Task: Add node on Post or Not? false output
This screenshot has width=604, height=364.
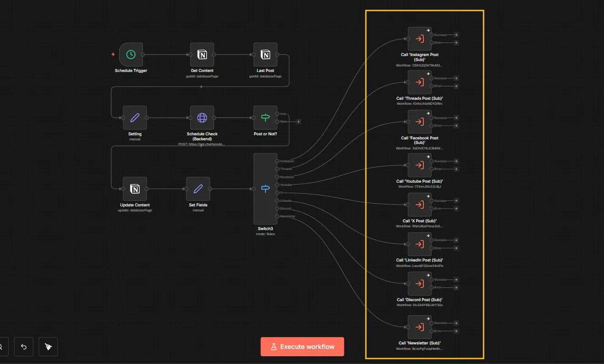Action: coord(298,122)
